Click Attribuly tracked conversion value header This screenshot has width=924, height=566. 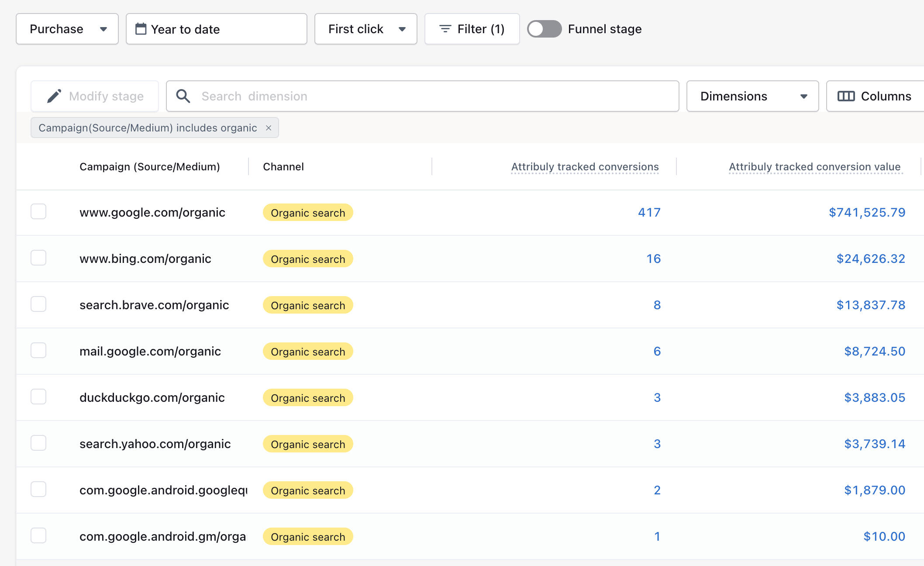[814, 167]
